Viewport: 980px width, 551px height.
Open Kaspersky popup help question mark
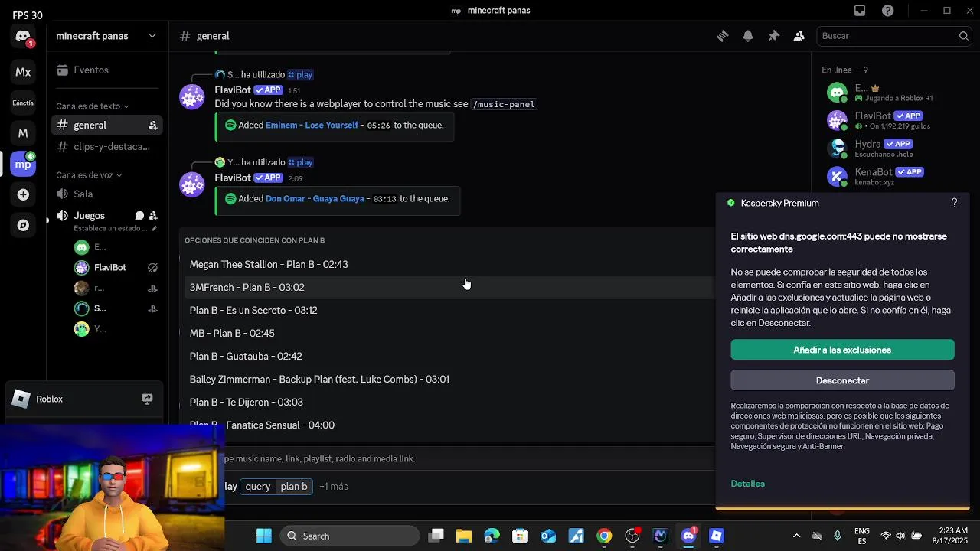(954, 203)
